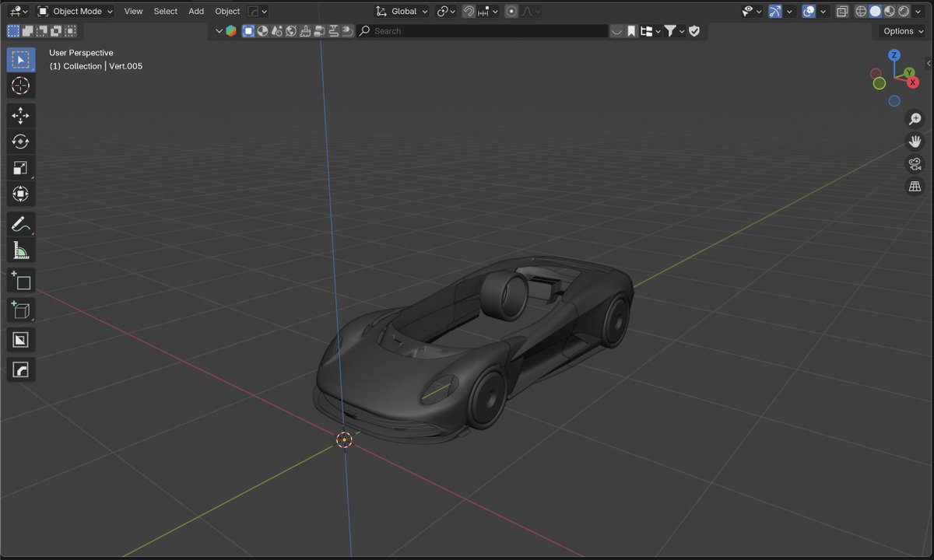Click the green negative Y circle on gizmo
This screenshot has height=560, width=934.
point(880,83)
